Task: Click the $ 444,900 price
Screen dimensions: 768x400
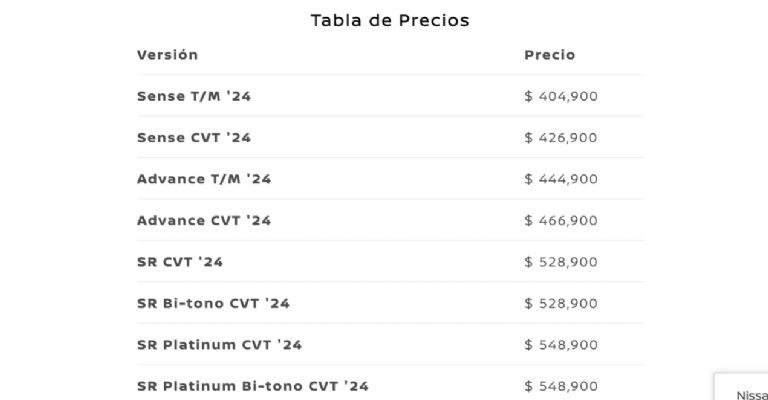Action: (x=561, y=179)
